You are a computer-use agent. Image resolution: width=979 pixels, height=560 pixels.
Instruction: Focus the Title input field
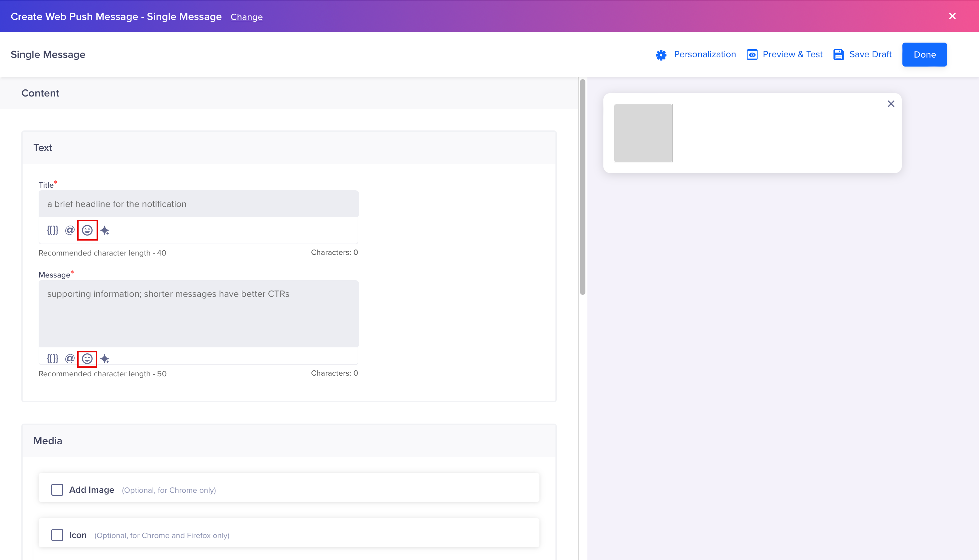coord(198,204)
